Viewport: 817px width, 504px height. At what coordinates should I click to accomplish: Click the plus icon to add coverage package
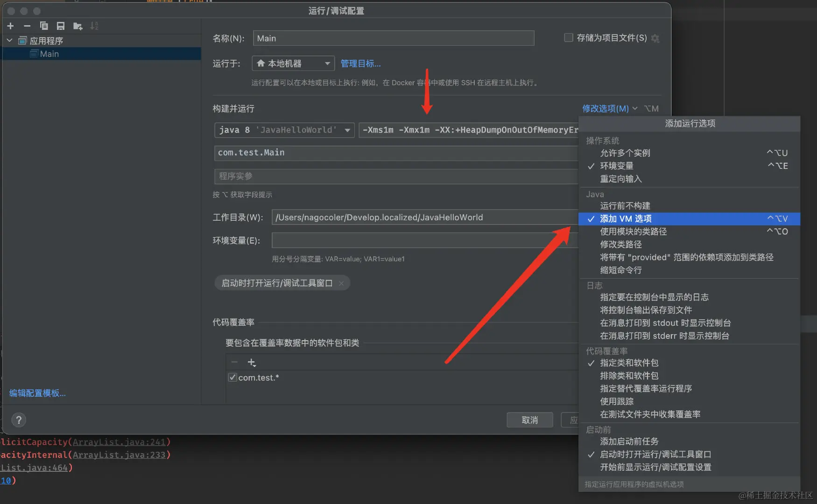[x=252, y=363]
